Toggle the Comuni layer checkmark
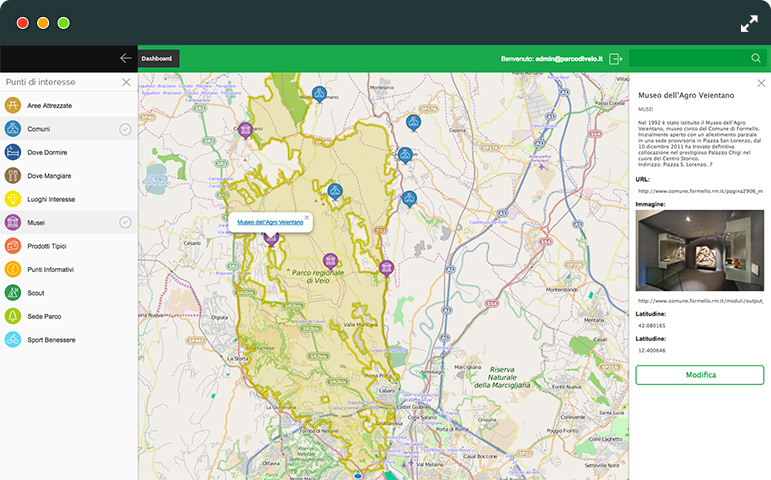This screenshot has width=771, height=480. [125, 129]
